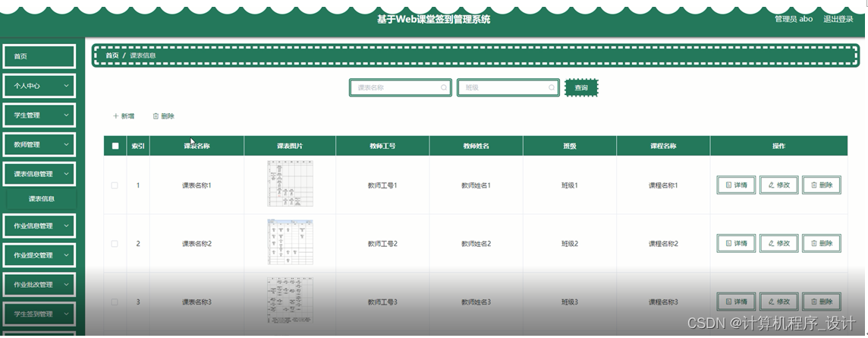Viewport: 868px width, 338px height.
Task: Focus the 班级 search input field
Action: [508, 87]
